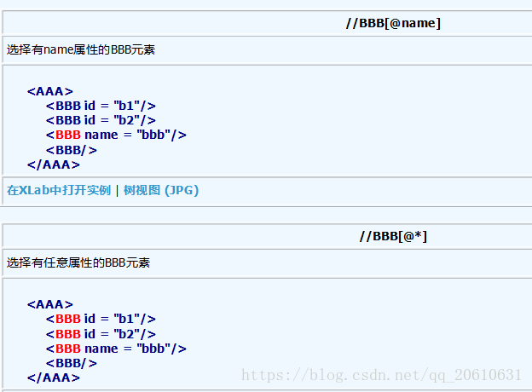This screenshot has width=532, height=392.
Task: Click the //BBB[@name] heading
Action: (x=393, y=23)
